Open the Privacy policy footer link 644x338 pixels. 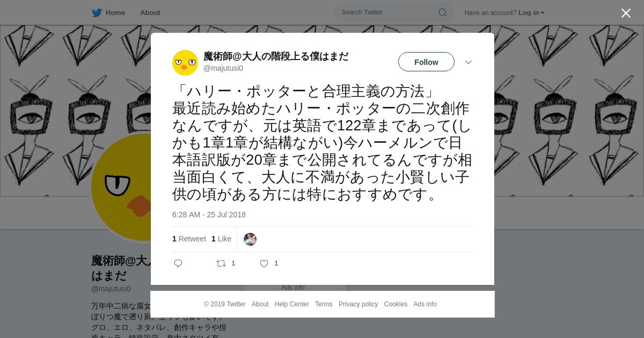coord(358,304)
